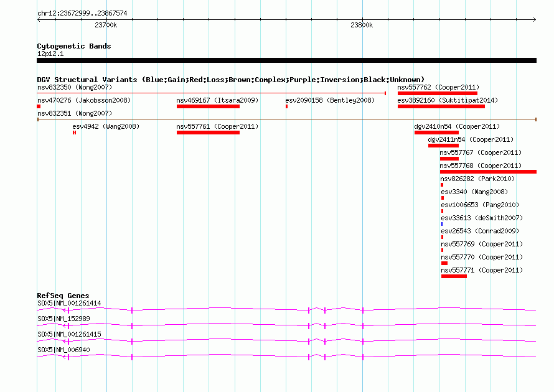Open variant nsv832350 (Wong2007) label

(x=75, y=87)
